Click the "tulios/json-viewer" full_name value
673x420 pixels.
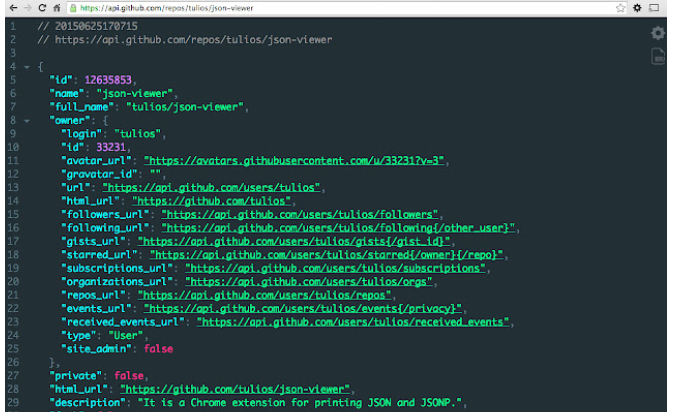[x=185, y=107]
